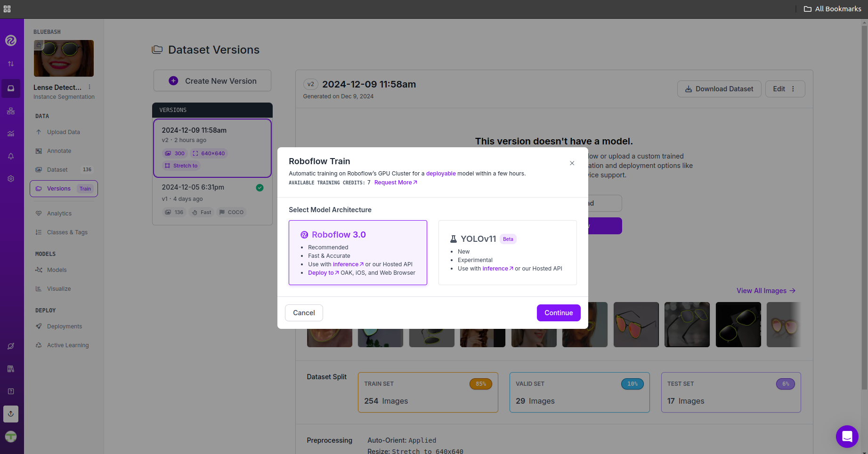
Task: Click the 640×640 resize tag on v2
Action: point(209,153)
